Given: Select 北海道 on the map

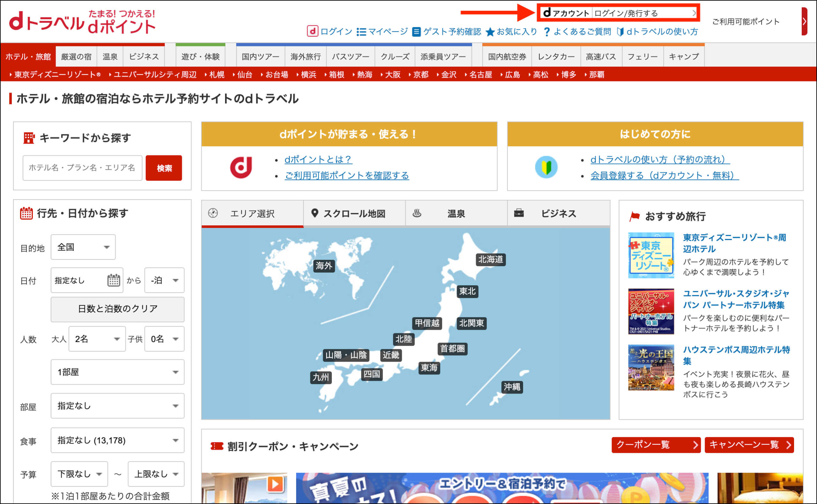Looking at the screenshot, I should [x=491, y=259].
